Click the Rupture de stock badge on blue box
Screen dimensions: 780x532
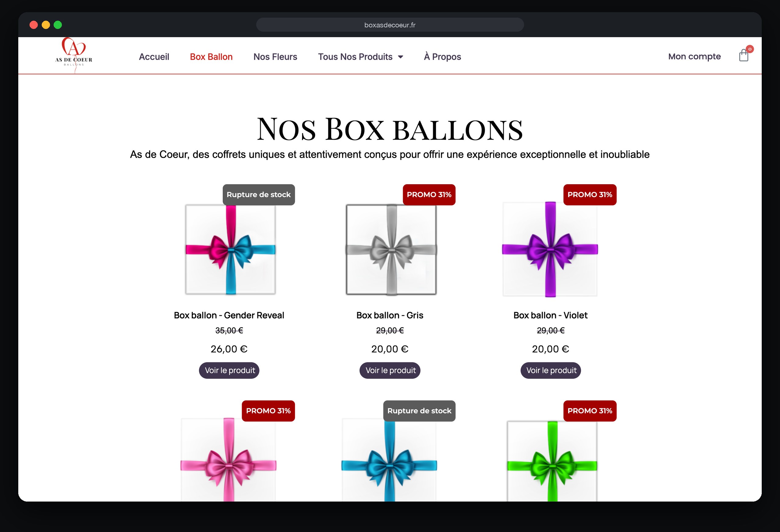point(420,411)
